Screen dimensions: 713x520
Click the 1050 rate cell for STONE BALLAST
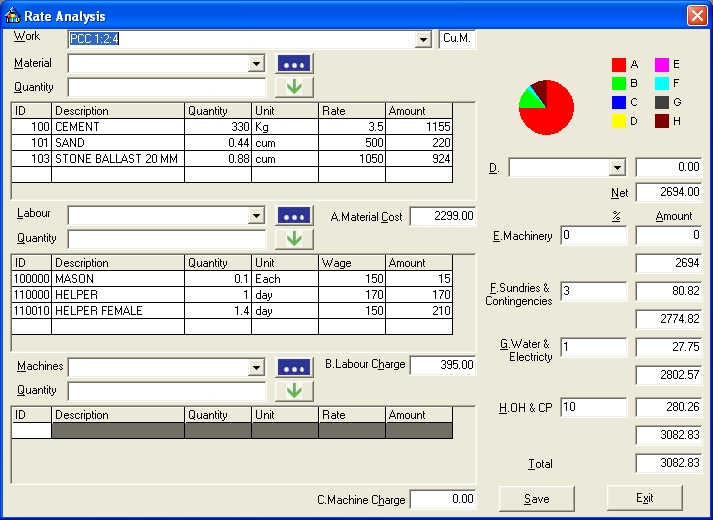coord(352,159)
